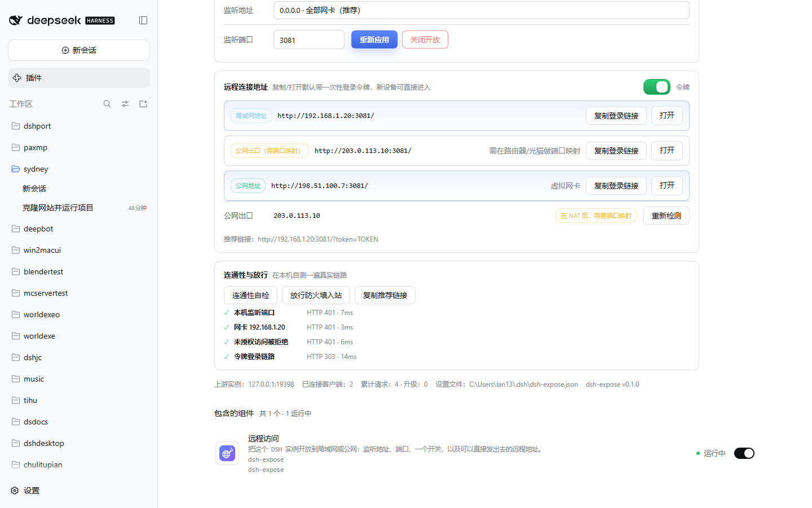Click the listen port input field
This screenshot has width=812, height=508.
point(309,40)
